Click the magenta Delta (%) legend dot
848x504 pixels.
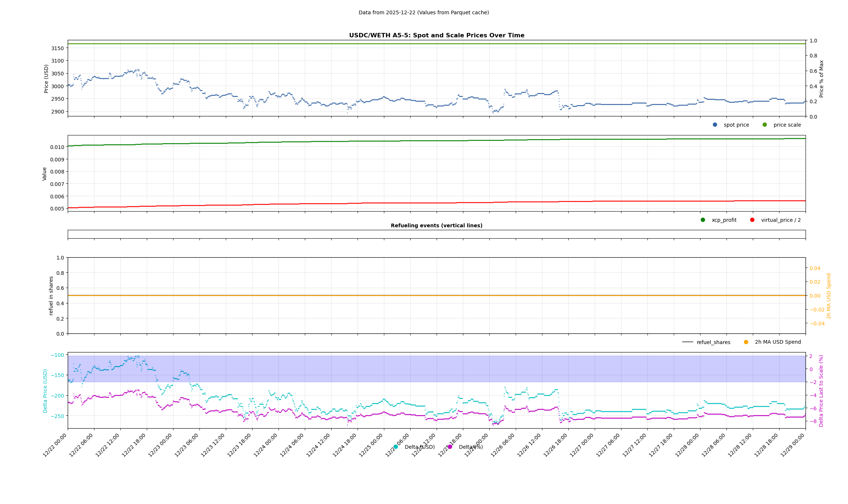pyautogui.click(x=450, y=447)
